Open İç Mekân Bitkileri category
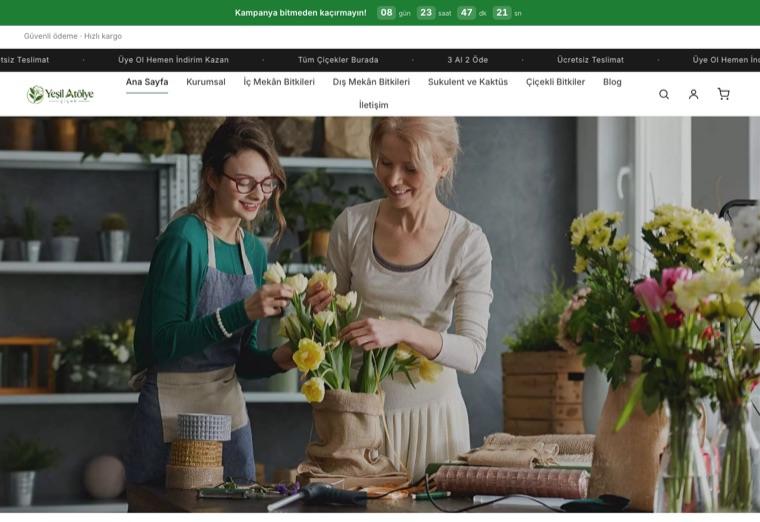 click(x=279, y=82)
